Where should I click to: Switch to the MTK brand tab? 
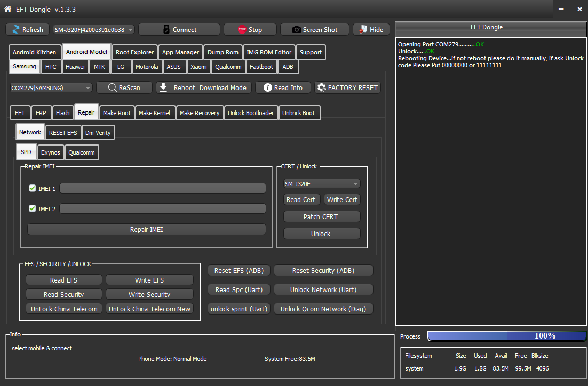pyautogui.click(x=99, y=66)
